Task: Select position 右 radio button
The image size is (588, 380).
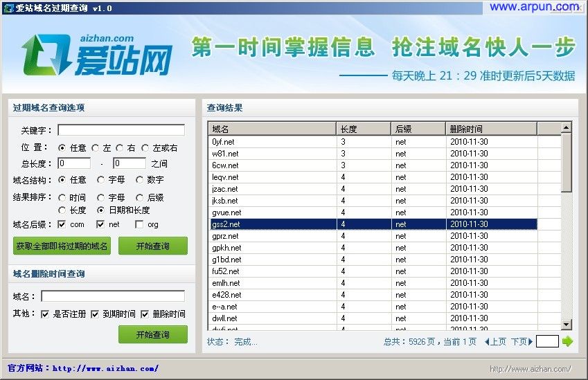Action: point(119,147)
